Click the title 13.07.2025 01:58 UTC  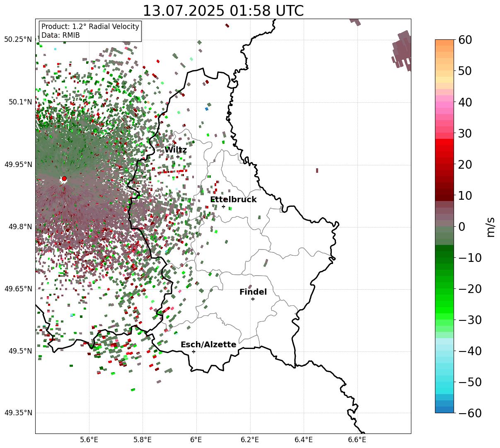tap(223, 10)
